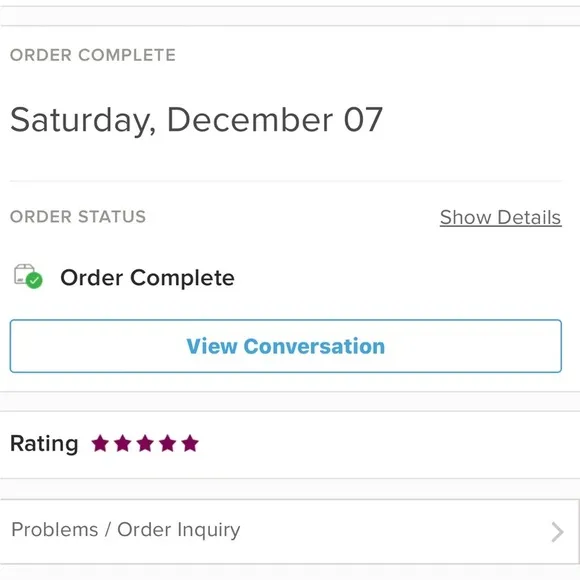Click the ORDER STATUS section header

tap(78, 217)
